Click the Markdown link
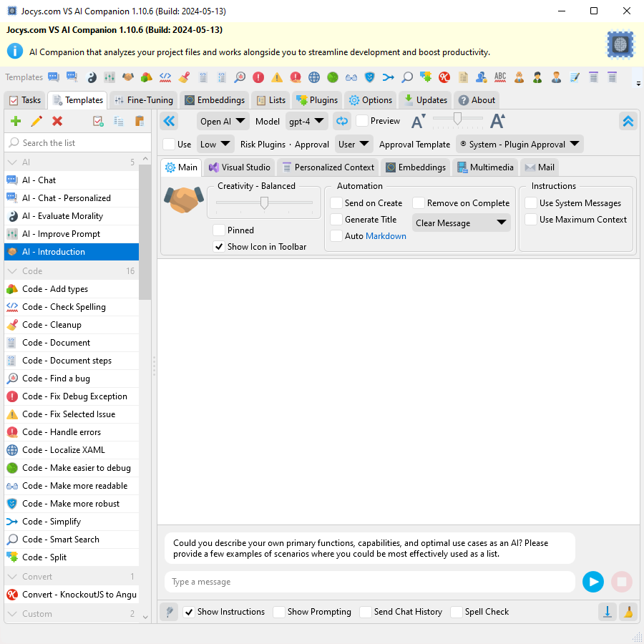This screenshot has height=644, width=644. point(386,236)
